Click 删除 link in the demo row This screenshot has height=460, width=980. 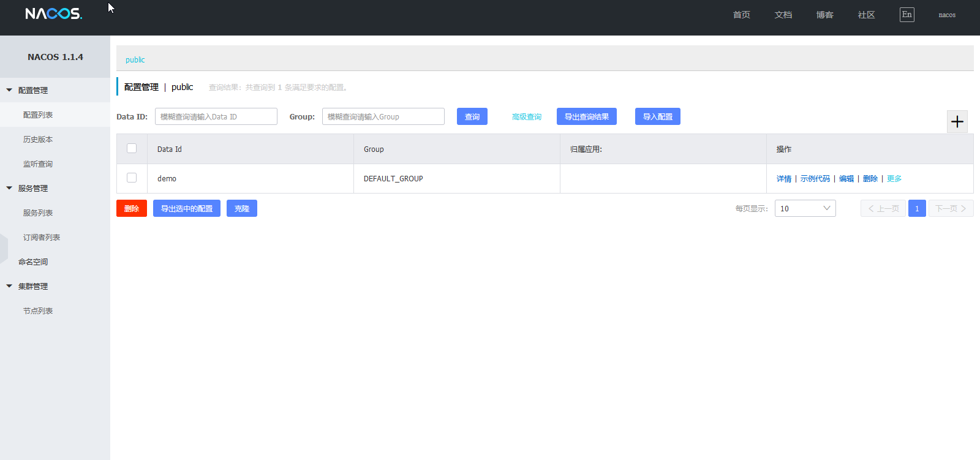pos(870,179)
